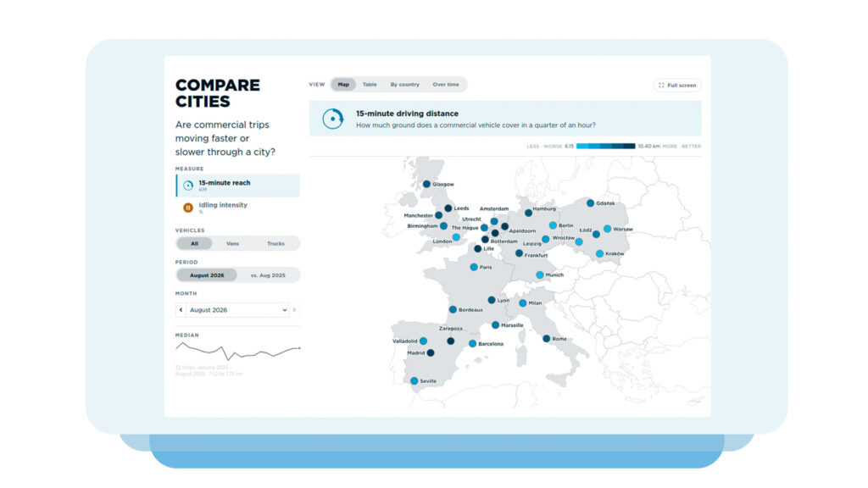Switch to the Table view tab
This screenshot has height=488, width=868.
370,85
